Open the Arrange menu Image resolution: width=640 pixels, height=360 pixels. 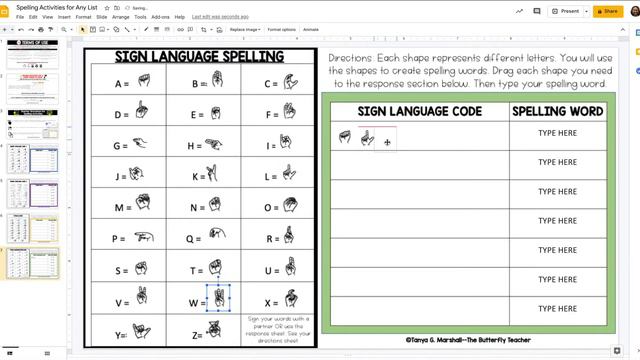pos(120,17)
